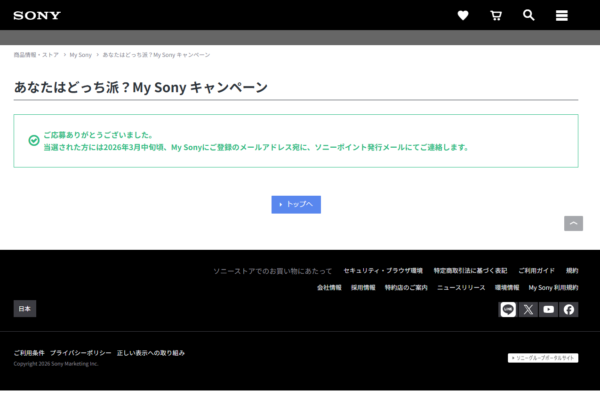
Task: Open favorites via the heart icon
Action: [463, 15]
